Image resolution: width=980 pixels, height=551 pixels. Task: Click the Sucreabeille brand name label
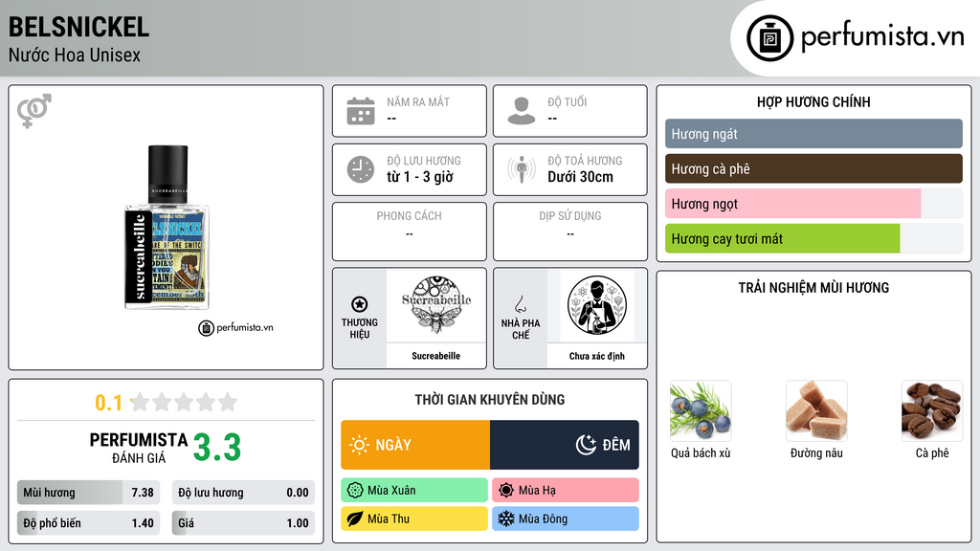436,356
